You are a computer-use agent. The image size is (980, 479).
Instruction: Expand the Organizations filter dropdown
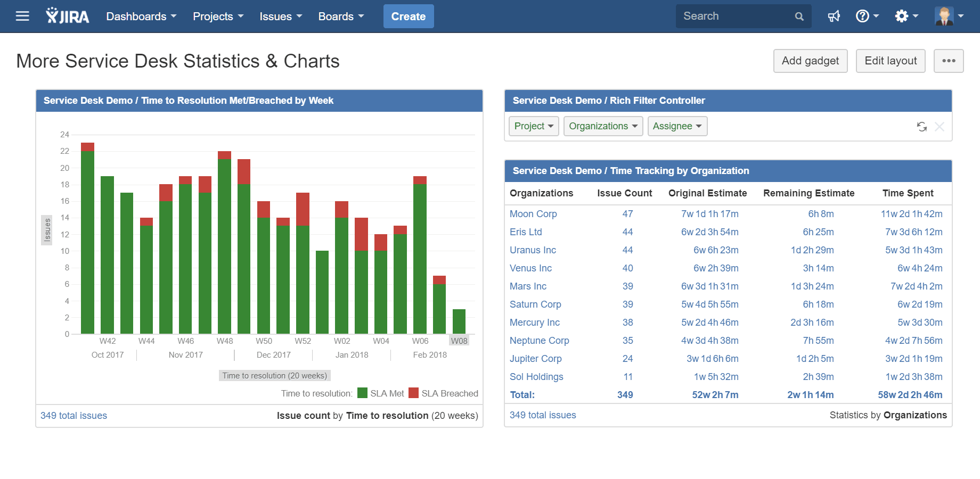(603, 126)
